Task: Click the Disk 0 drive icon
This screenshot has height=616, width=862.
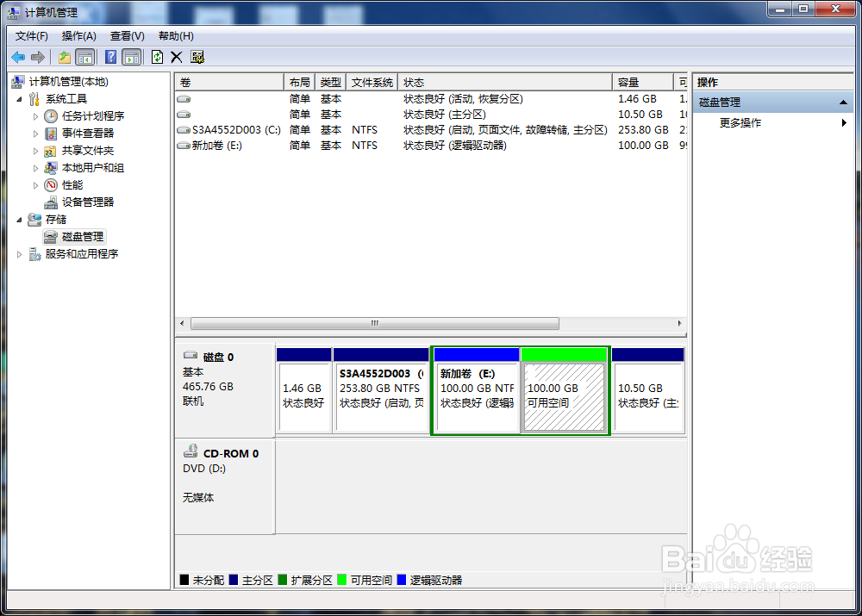Action: pos(191,355)
